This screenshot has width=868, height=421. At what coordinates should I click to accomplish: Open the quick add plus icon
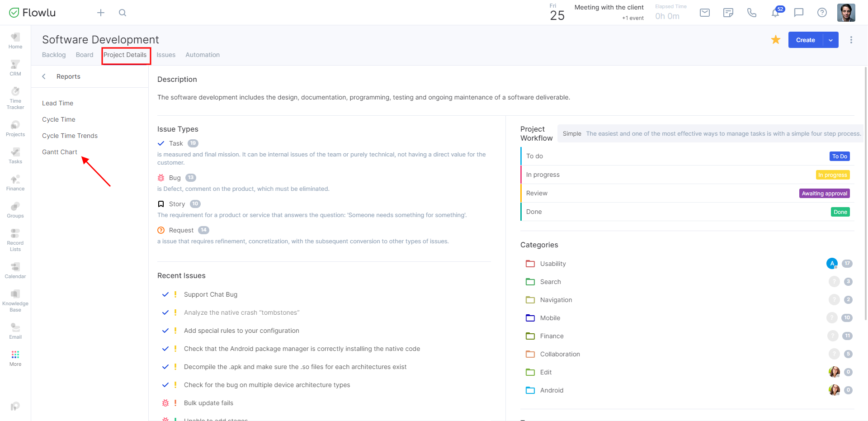coord(100,13)
